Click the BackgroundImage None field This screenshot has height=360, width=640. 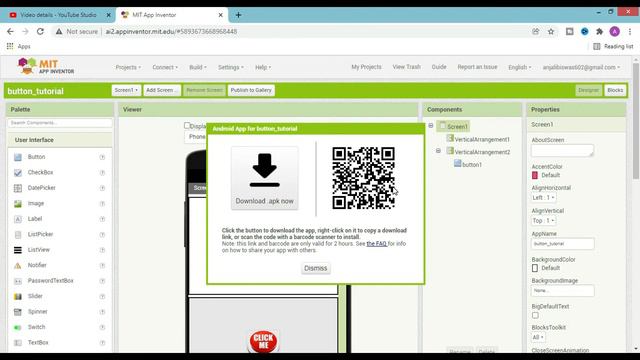pos(562,291)
